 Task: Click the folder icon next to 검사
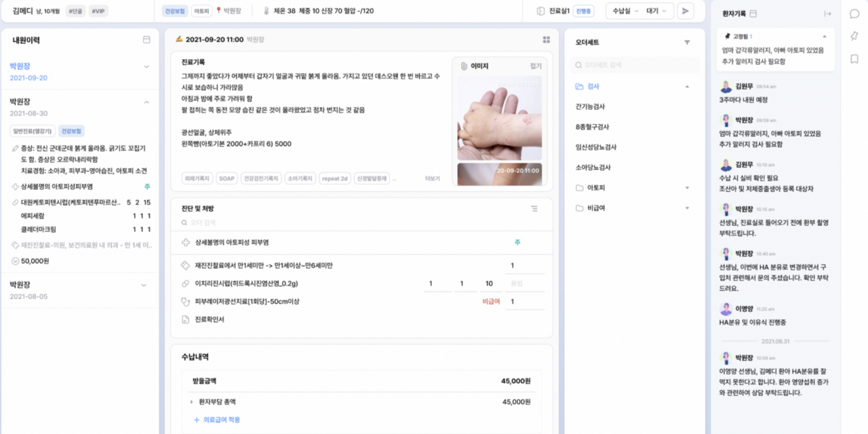point(579,87)
